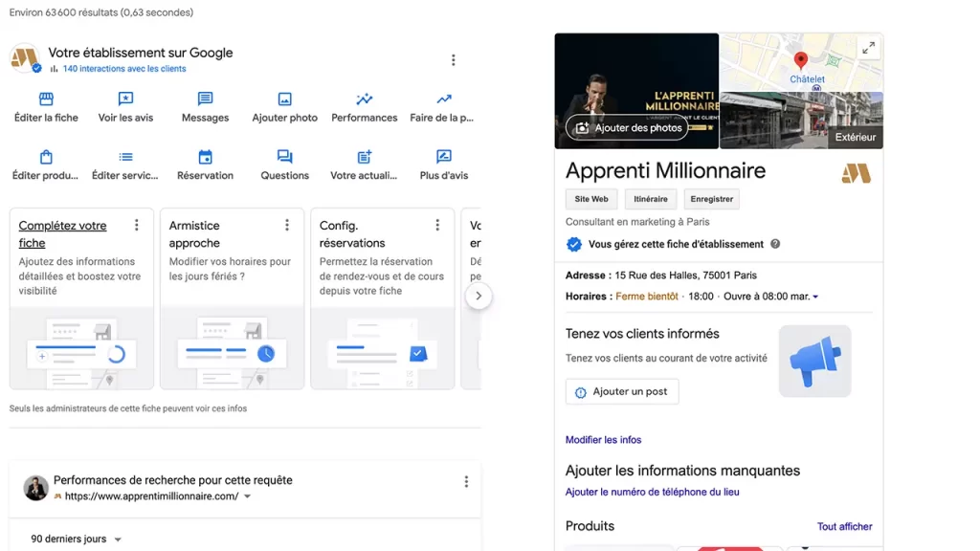Open the Messages icon
Screen dimensions: 980x551
pyautogui.click(x=205, y=99)
